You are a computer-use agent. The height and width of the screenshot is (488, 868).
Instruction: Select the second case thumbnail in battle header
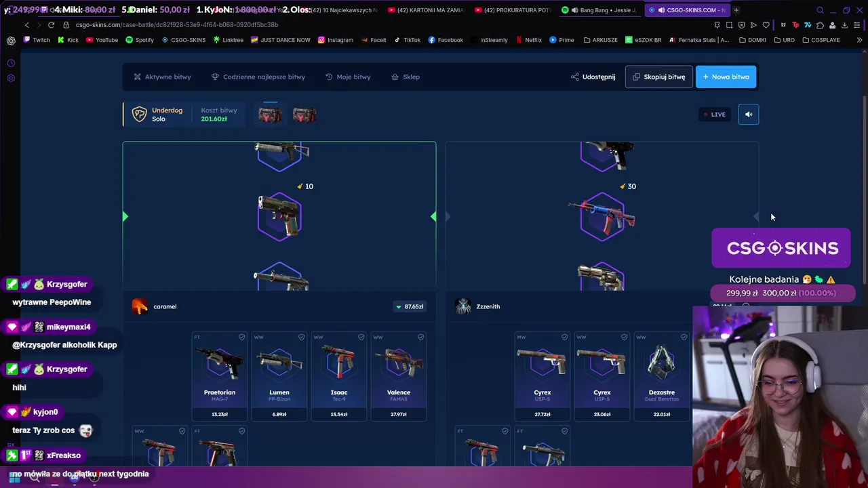pos(304,115)
